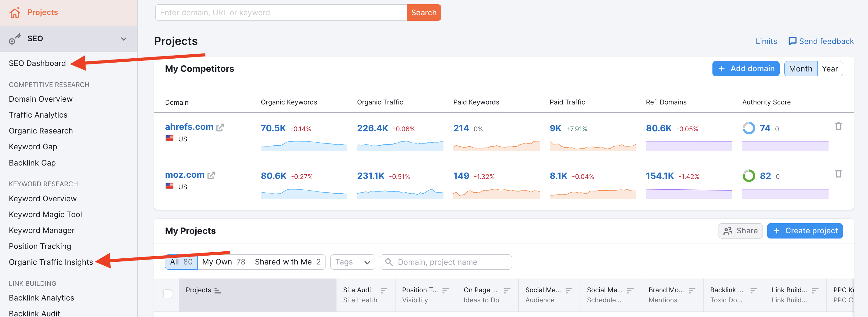Image resolution: width=868 pixels, height=317 pixels.
Task: Open Backlink Audit in sidebar
Action: pyautogui.click(x=34, y=313)
